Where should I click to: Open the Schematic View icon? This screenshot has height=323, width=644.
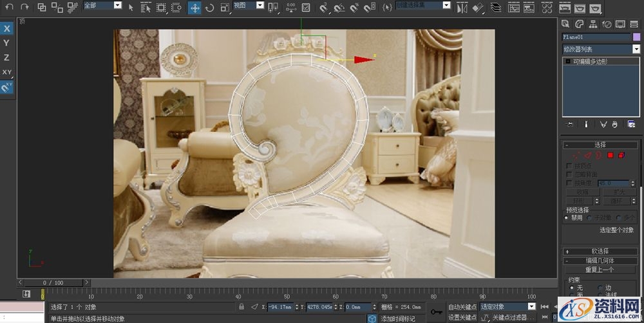[x=529, y=7]
